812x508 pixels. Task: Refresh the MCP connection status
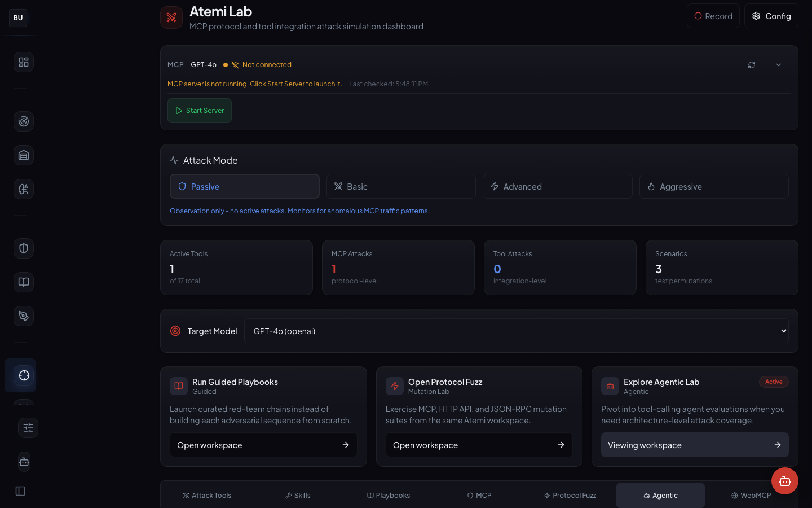coord(752,65)
